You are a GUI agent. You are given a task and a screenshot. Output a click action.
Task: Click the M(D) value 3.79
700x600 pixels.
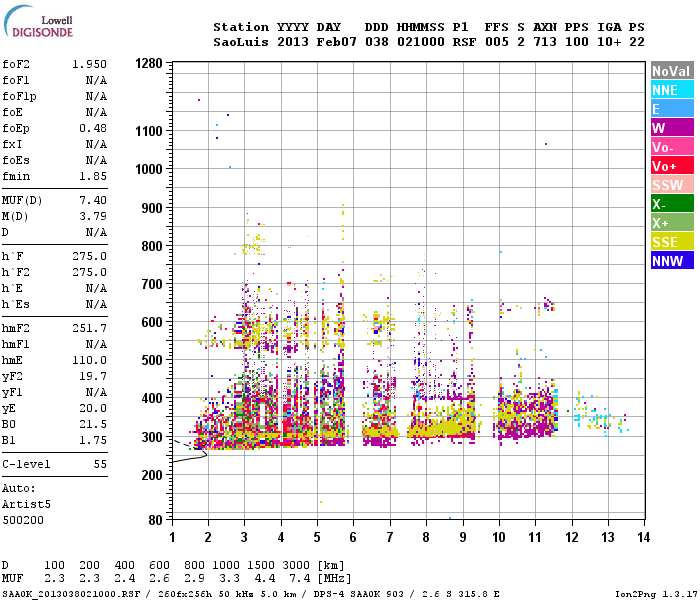point(93,217)
